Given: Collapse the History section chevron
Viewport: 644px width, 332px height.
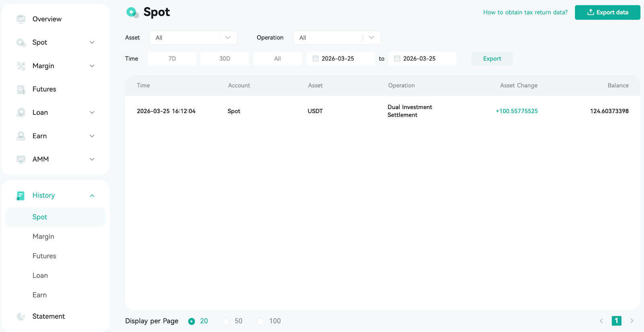Looking at the screenshot, I should 92,196.
